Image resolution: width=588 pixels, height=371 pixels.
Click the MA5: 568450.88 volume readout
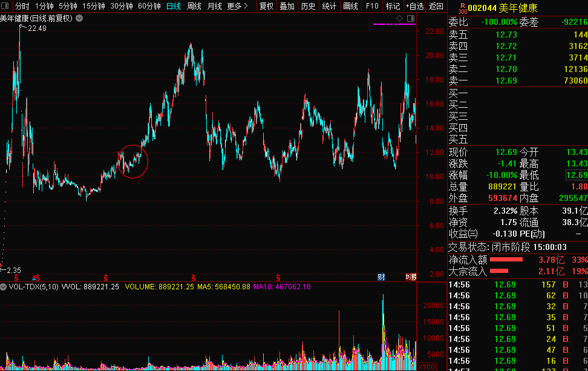[224, 287]
